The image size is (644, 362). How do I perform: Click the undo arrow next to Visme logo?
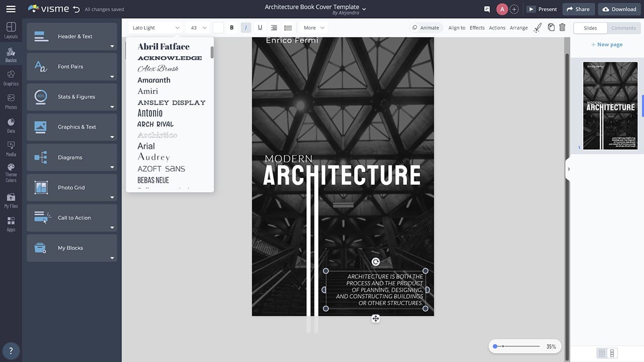76,9
